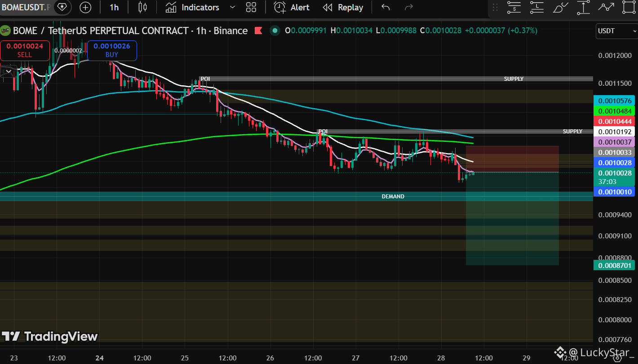Click the green market status dot

(x=274, y=31)
